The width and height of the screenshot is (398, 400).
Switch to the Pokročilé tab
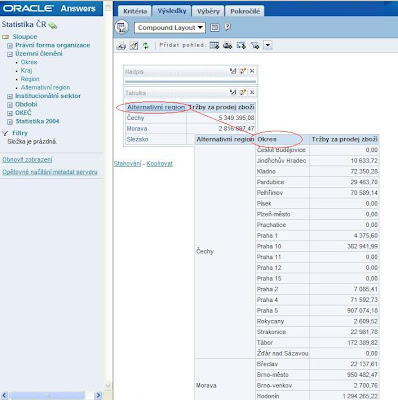pyautogui.click(x=245, y=11)
